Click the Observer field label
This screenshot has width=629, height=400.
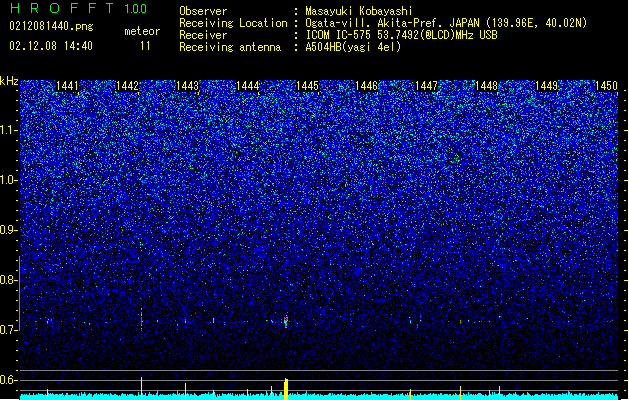pos(203,11)
